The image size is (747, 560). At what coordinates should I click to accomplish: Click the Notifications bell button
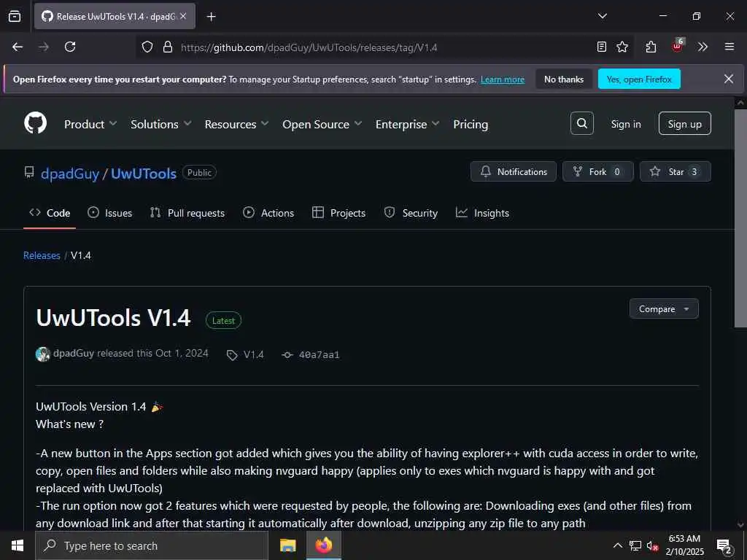[513, 171]
